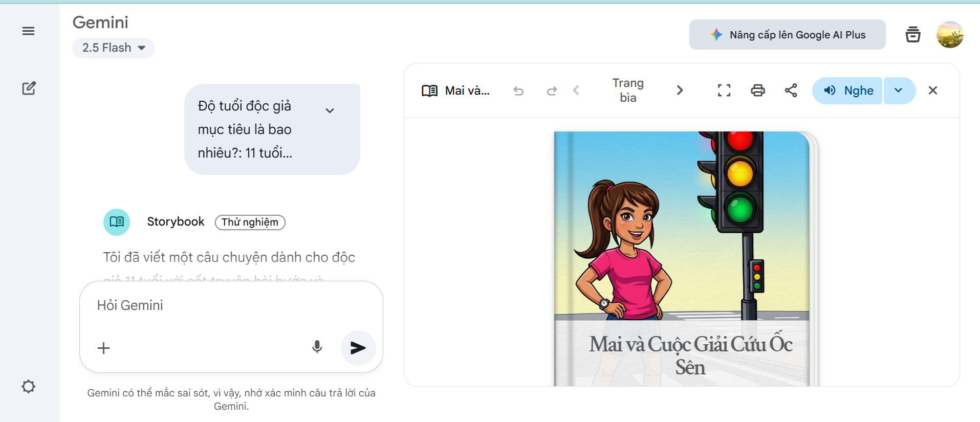Open the dropdown arrow beside Nghe
The width and height of the screenshot is (980, 422).
[899, 91]
